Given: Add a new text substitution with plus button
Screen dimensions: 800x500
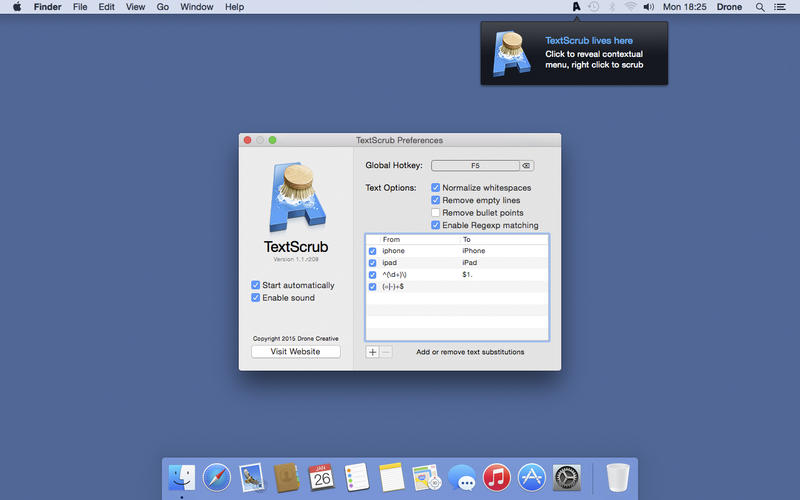Looking at the screenshot, I should [x=372, y=352].
